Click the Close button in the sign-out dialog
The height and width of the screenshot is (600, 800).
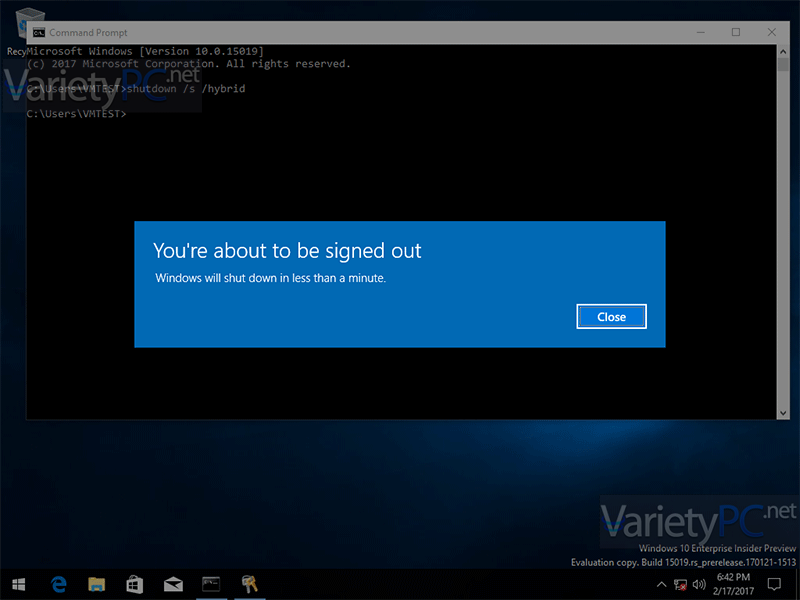(x=611, y=317)
